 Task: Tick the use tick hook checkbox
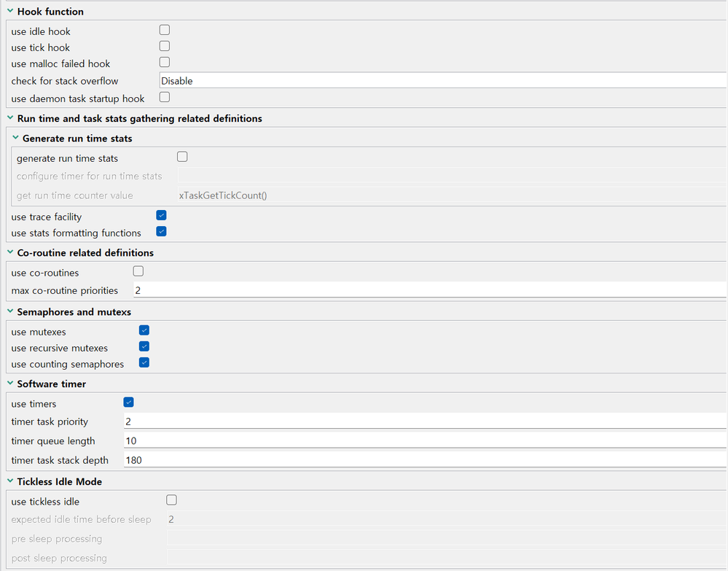click(165, 46)
